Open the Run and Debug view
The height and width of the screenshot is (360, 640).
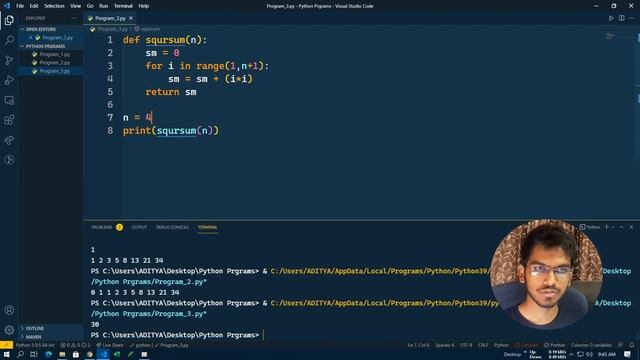(x=9, y=80)
